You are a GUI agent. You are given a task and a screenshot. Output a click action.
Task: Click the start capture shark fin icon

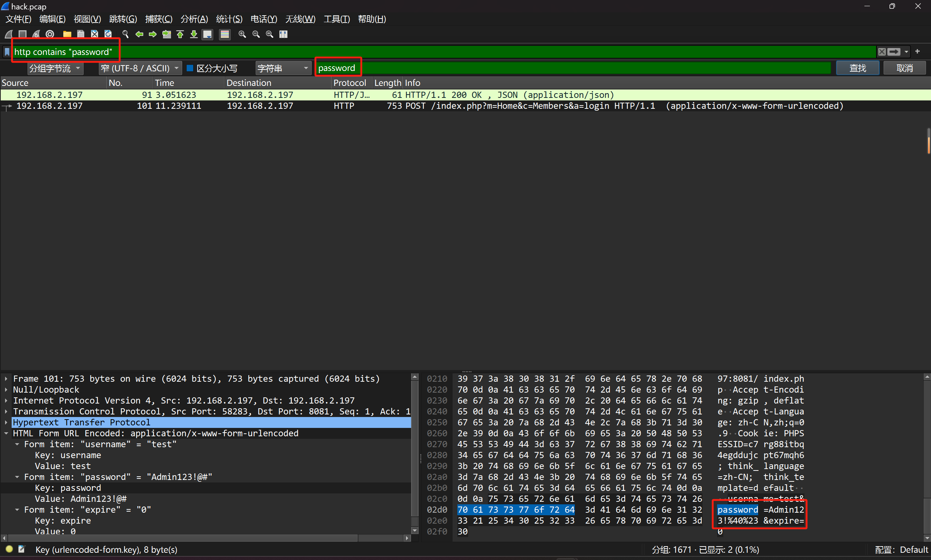[9, 34]
